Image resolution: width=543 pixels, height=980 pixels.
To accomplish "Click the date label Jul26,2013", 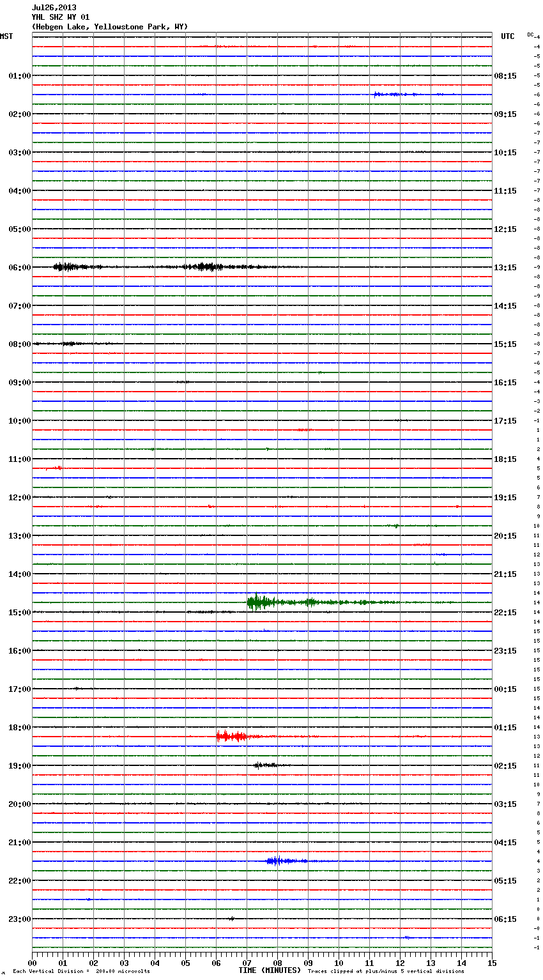I will click(54, 8).
